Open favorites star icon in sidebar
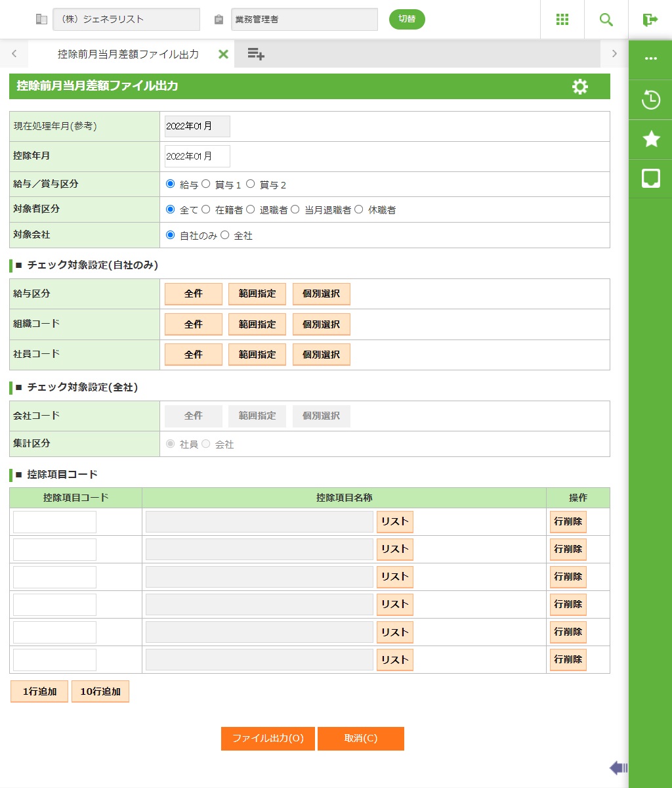Viewport: 672px width, 788px height. (x=650, y=139)
